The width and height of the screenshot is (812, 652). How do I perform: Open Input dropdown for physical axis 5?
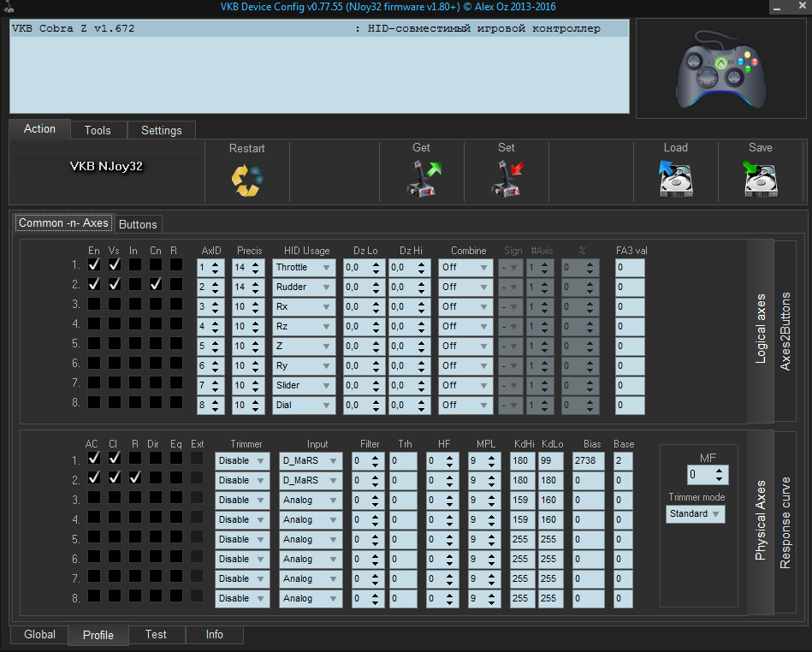pyautogui.click(x=311, y=540)
